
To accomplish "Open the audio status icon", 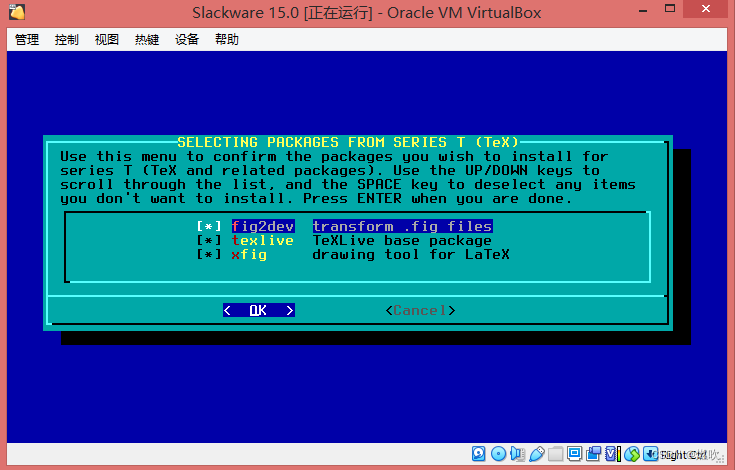I will [x=518, y=454].
